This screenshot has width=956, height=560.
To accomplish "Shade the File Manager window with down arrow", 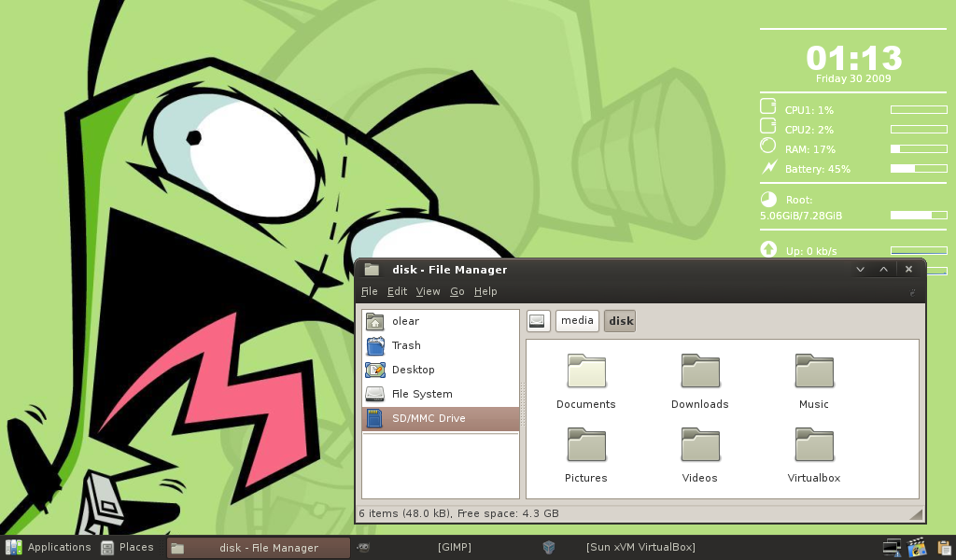I will (x=860, y=270).
